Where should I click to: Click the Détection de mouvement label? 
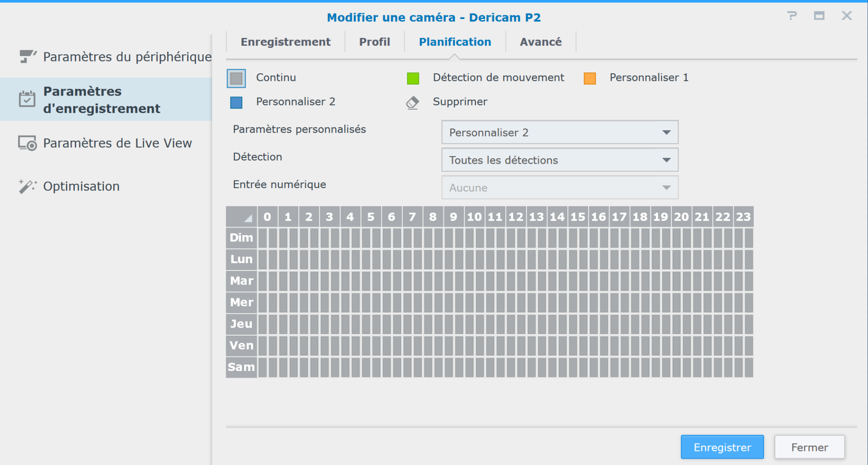click(498, 78)
